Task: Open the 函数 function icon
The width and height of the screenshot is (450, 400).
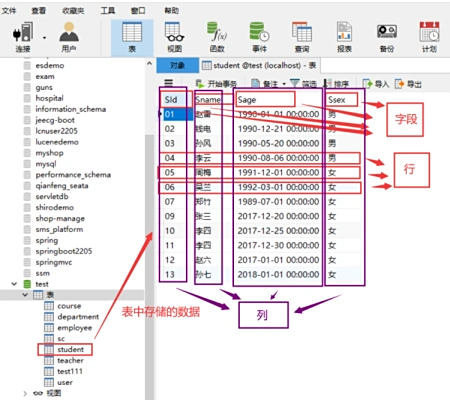Action: click(x=217, y=37)
